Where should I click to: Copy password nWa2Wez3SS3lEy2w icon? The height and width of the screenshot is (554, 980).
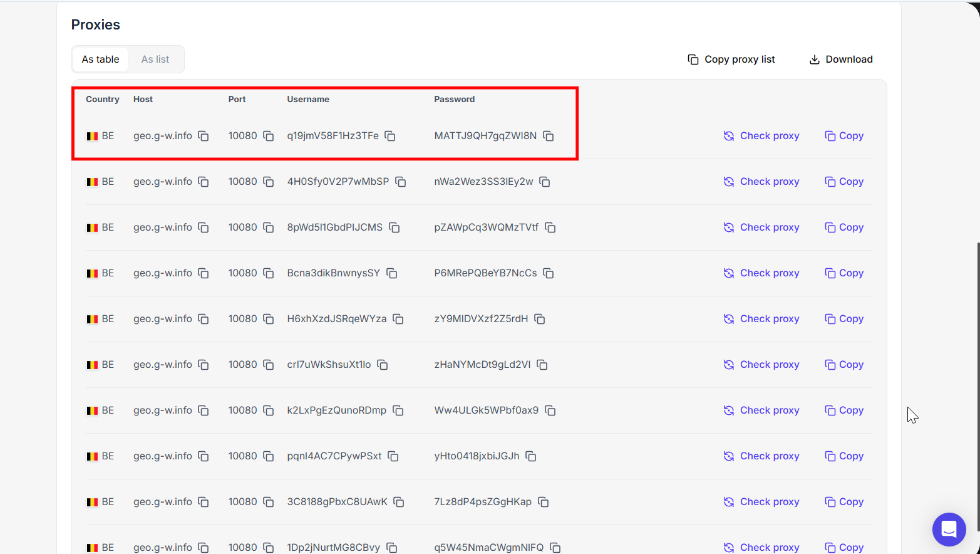545,182
